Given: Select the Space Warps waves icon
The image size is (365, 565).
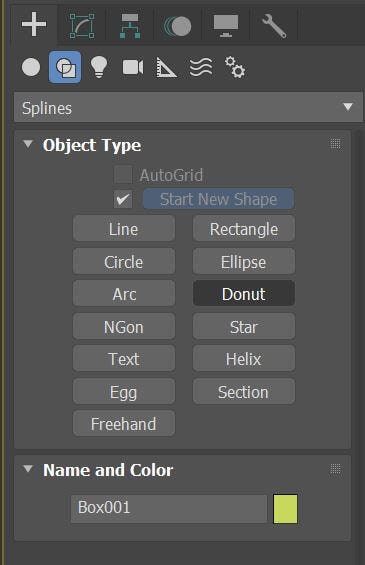Looking at the screenshot, I should 201,67.
